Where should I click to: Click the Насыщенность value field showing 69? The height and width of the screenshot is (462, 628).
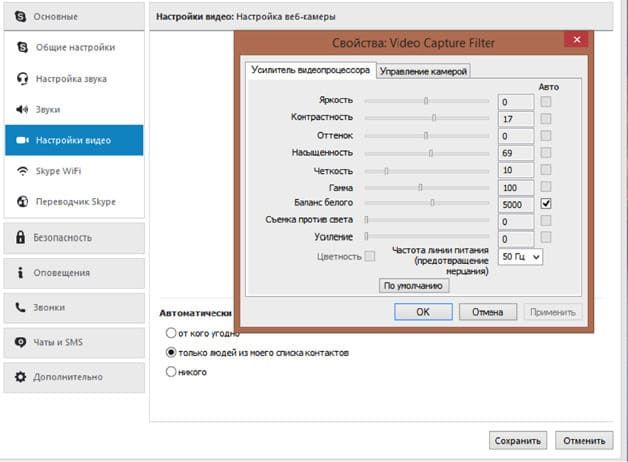[x=516, y=153]
